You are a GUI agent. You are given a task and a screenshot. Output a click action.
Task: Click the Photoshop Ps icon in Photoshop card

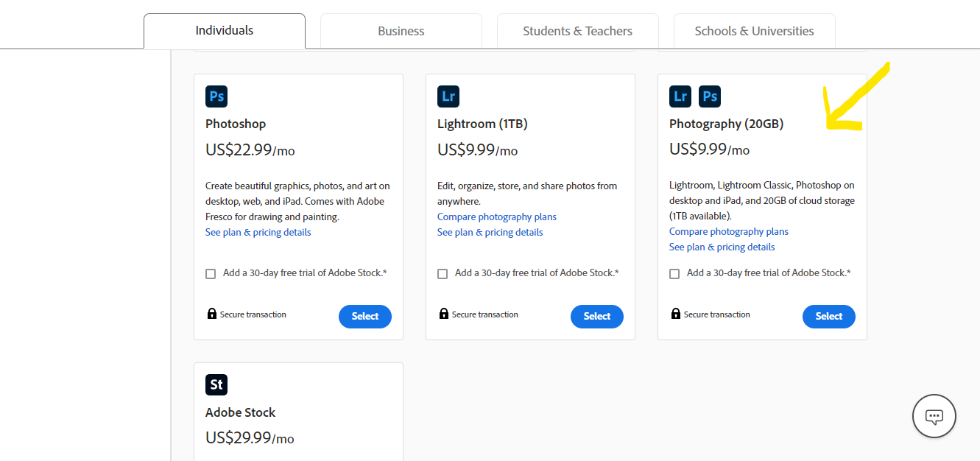(216, 96)
